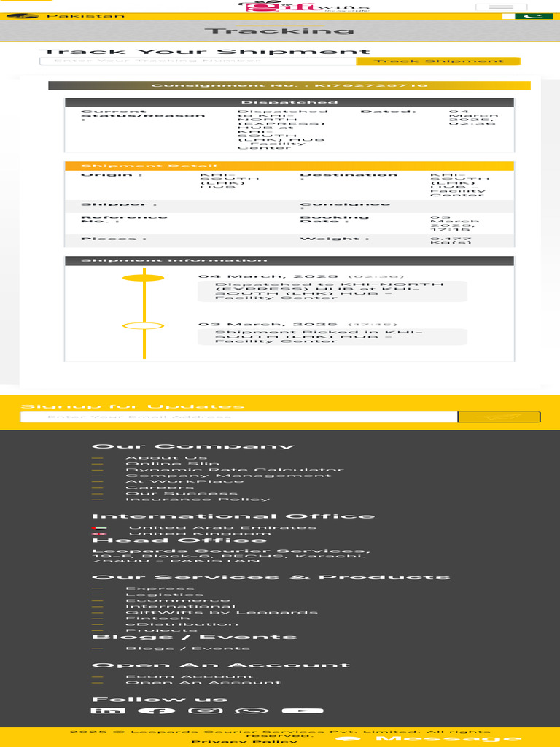Open the Privacy Policy link
Image resolution: width=560 pixels, height=747 pixels.
coord(244,742)
